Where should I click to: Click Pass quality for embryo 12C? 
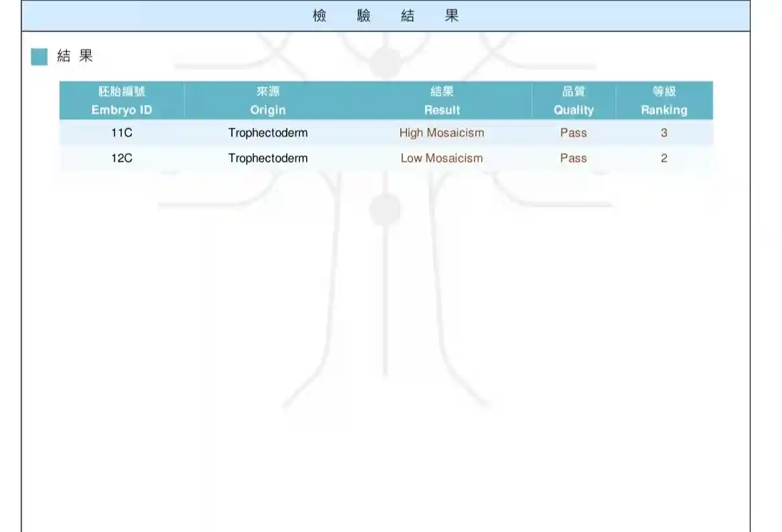pyautogui.click(x=573, y=158)
